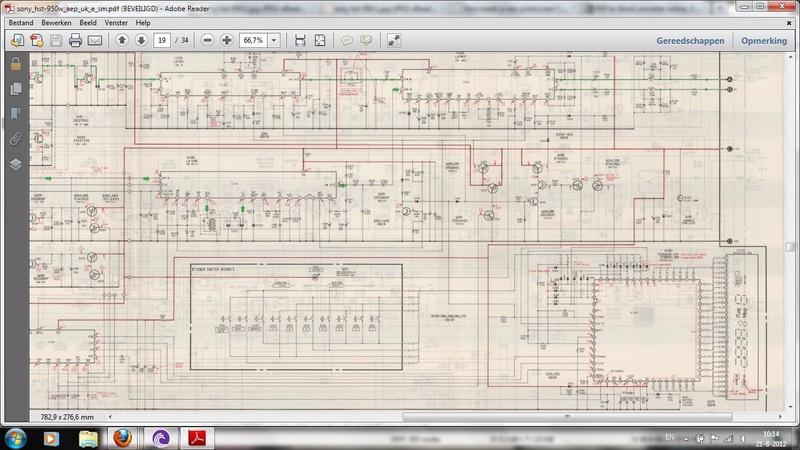Expand the Opmerking comments pane

click(765, 41)
